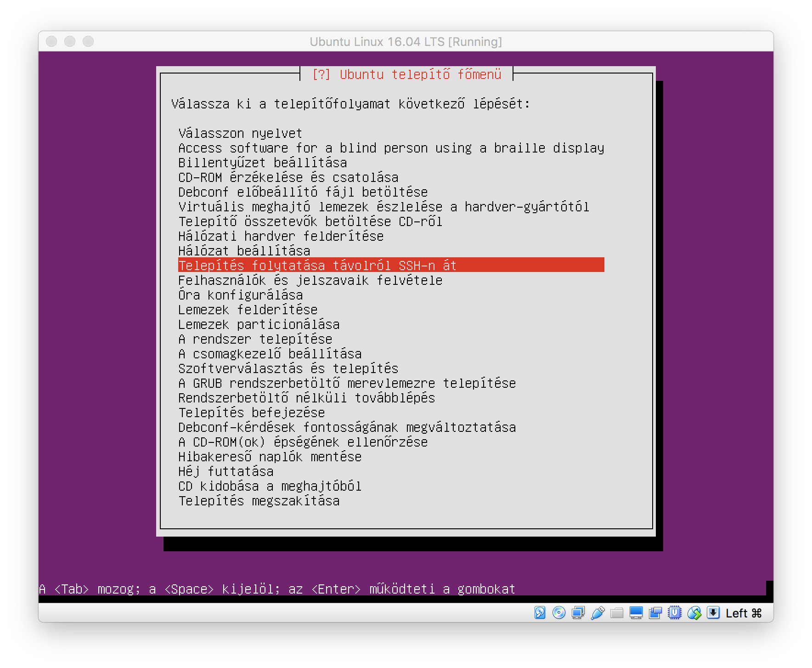Viewport: 812px width, 668px height.
Task: Click the hard disk activity icon
Action: pos(540,612)
